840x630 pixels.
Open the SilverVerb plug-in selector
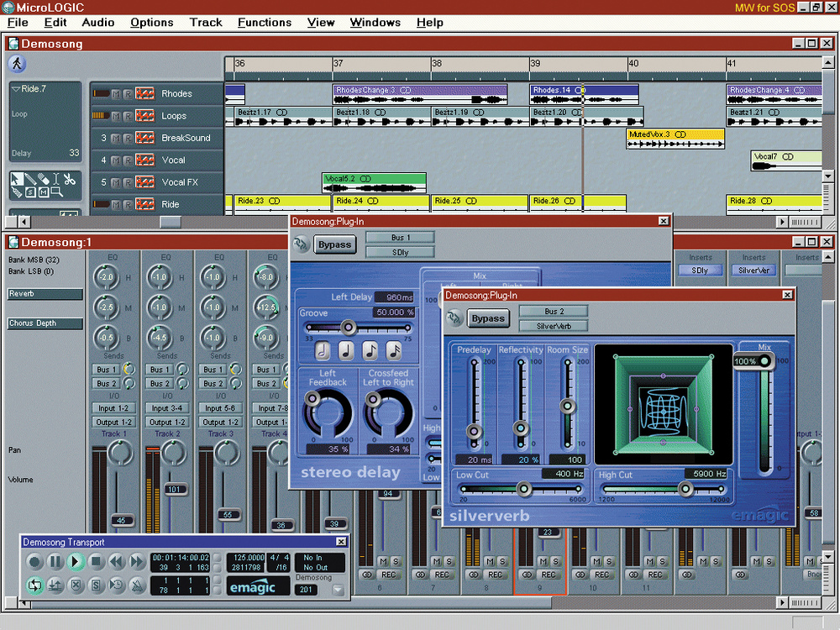point(554,326)
